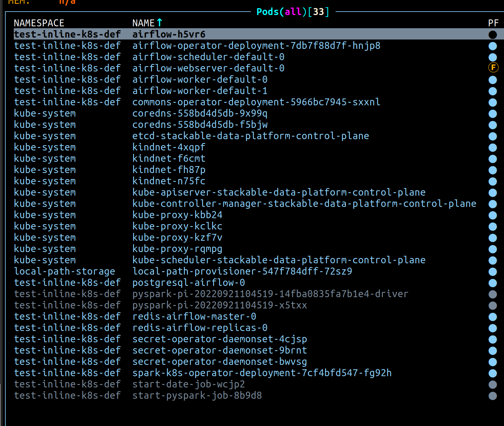Click the NAME column header
The width and height of the screenshot is (504, 426).
[x=143, y=23]
